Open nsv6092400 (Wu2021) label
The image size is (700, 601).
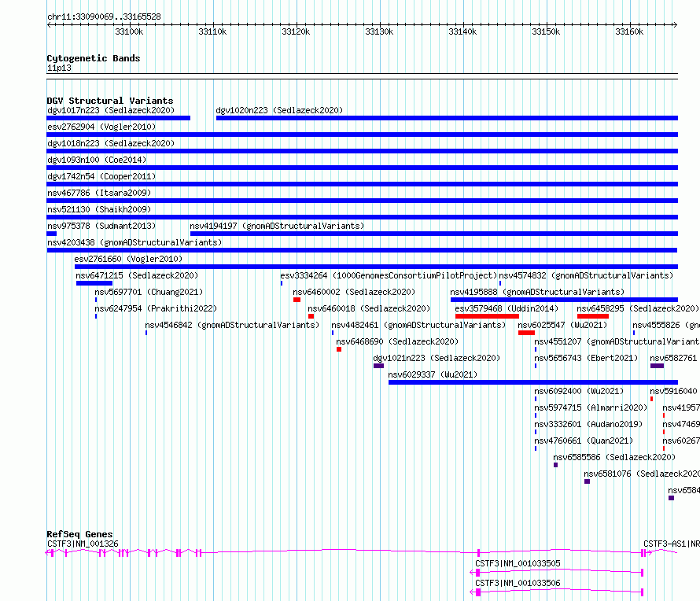579,391
